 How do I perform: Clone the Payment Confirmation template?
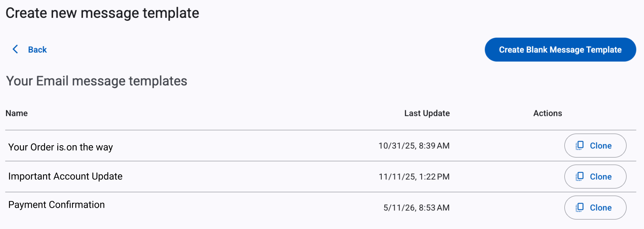pyautogui.click(x=595, y=208)
